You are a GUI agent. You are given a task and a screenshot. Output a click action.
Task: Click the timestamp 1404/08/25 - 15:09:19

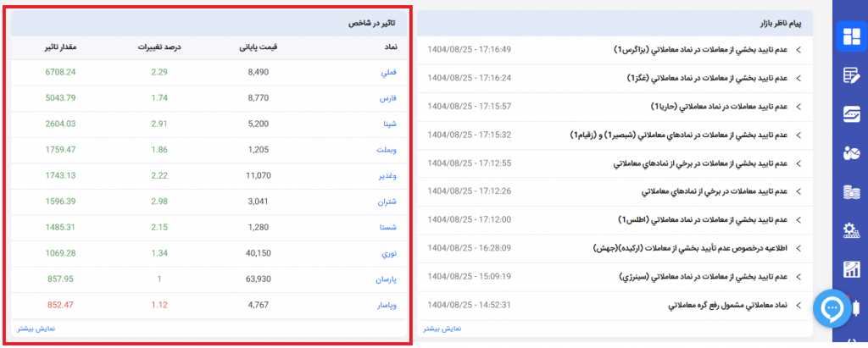point(469,276)
